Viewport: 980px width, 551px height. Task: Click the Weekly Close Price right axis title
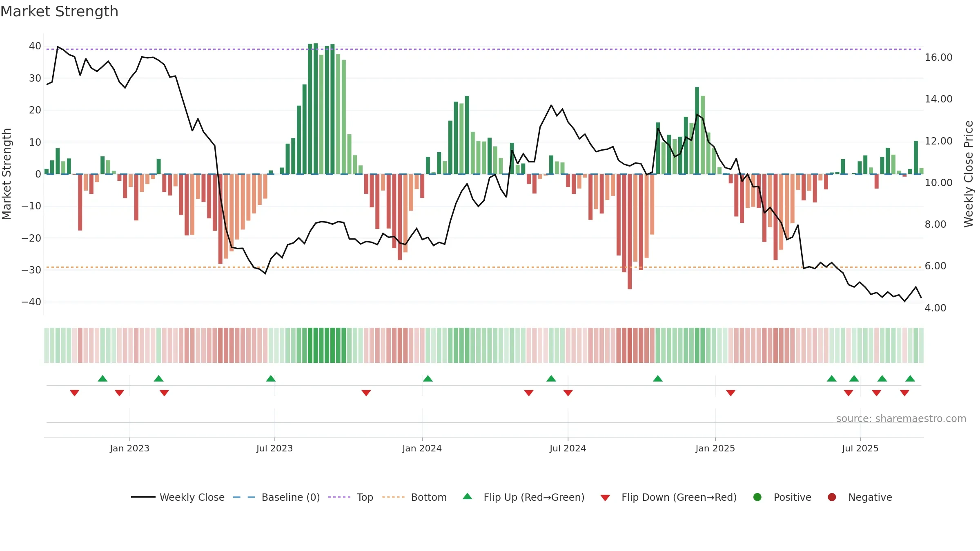click(x=969, y=174)
